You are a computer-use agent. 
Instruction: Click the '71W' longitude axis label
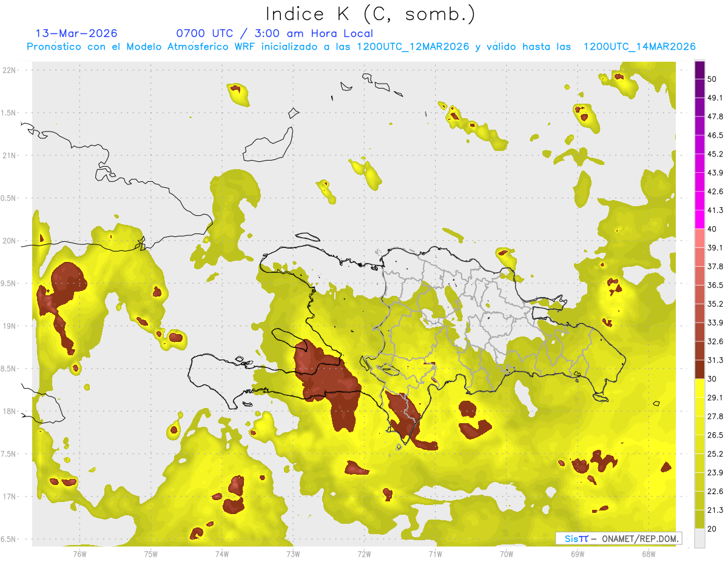click(435, 554)
